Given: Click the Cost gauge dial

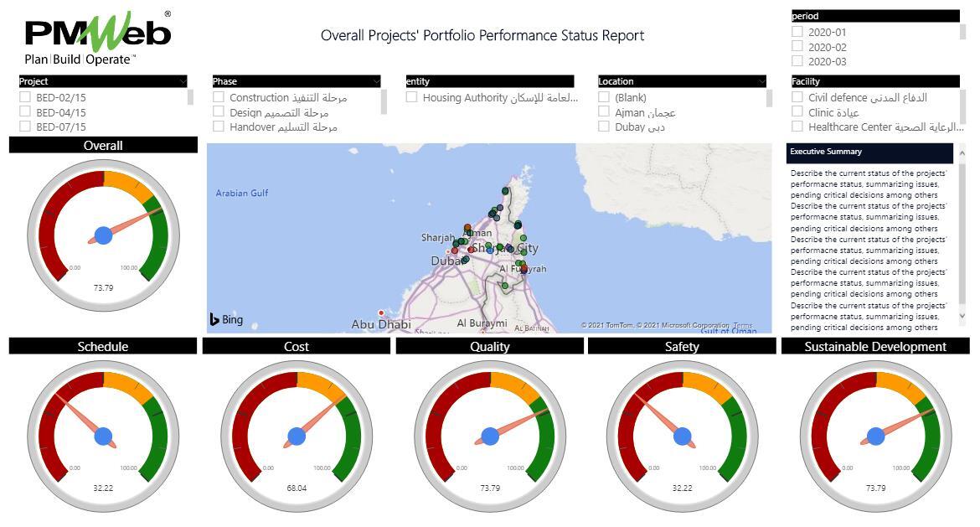Looking at the screenshot, I should [296, 434].
